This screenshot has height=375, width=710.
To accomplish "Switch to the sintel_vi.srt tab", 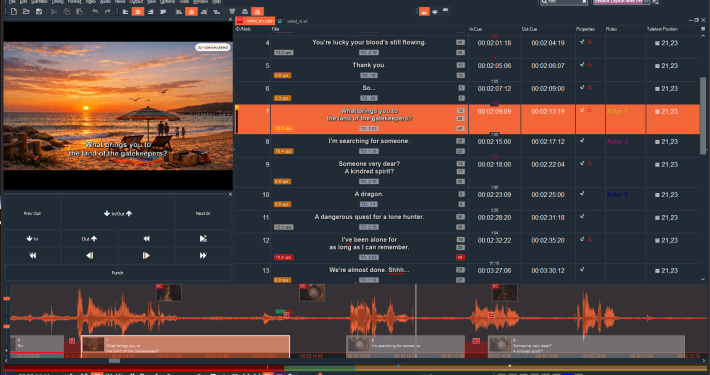I will (293, 21).
